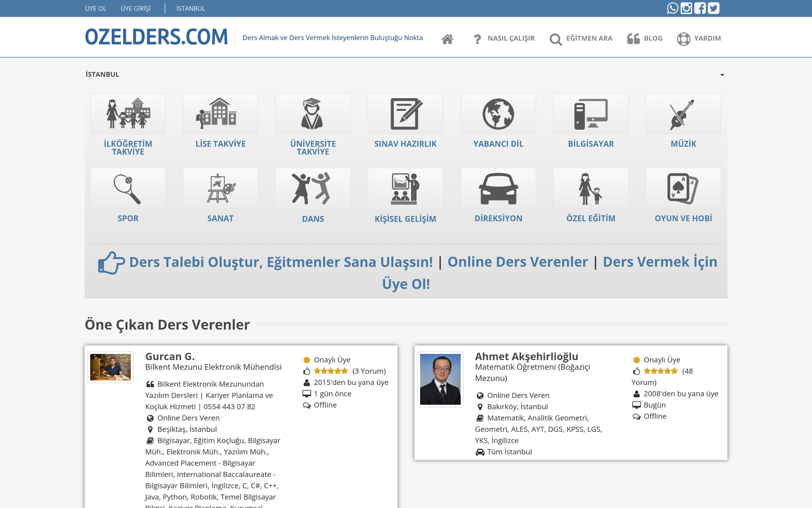Click Gurcan G. profile photo
Image resolution: width=812 pixels, height=508 pixels.
pyautogui.click(x=111, y=367)
